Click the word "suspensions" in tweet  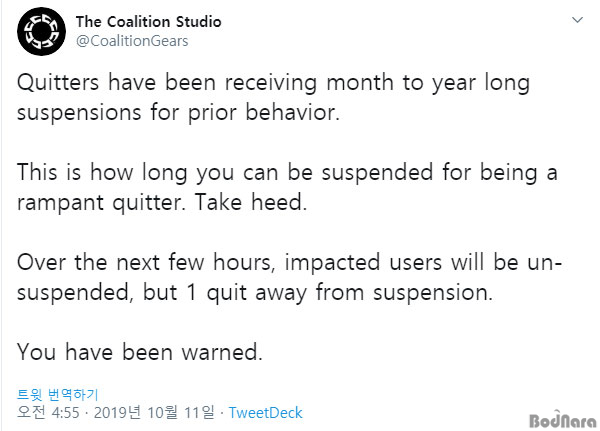tap(79, 113)
